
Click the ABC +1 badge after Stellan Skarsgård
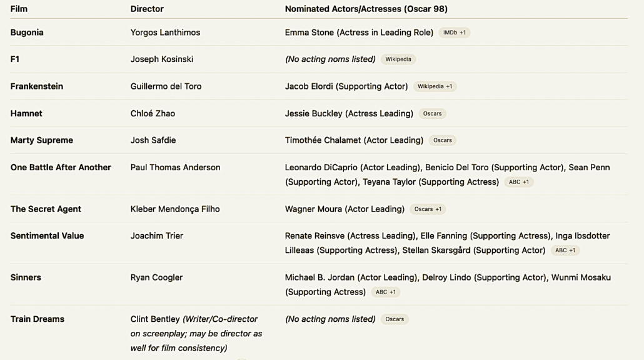[565, 250]
